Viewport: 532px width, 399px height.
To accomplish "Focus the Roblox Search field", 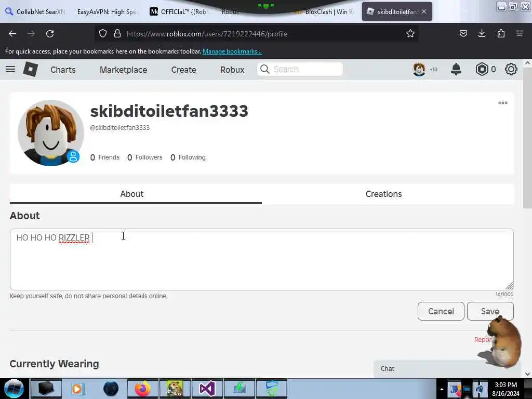I will click(300, 69).
